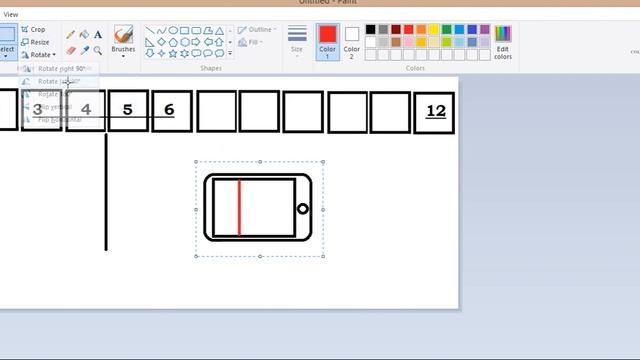640x360 pixels.
Task: Pick the black palette color
Action: (371, 29)
